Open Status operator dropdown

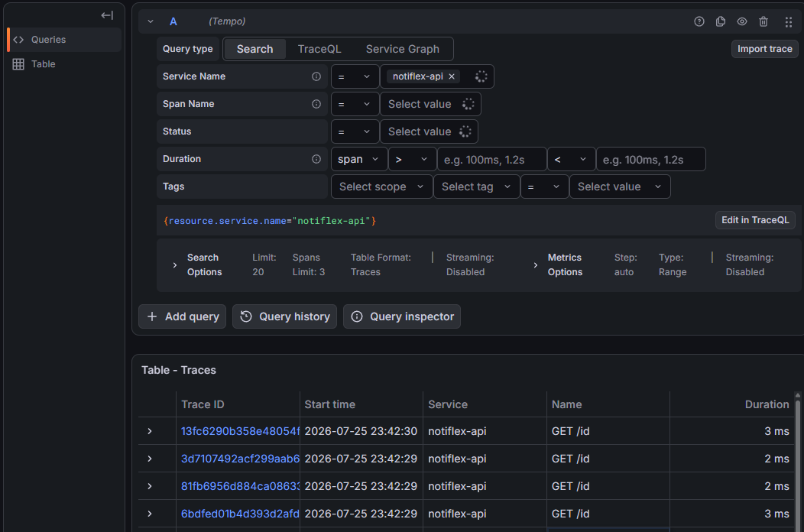click(355, 131)
